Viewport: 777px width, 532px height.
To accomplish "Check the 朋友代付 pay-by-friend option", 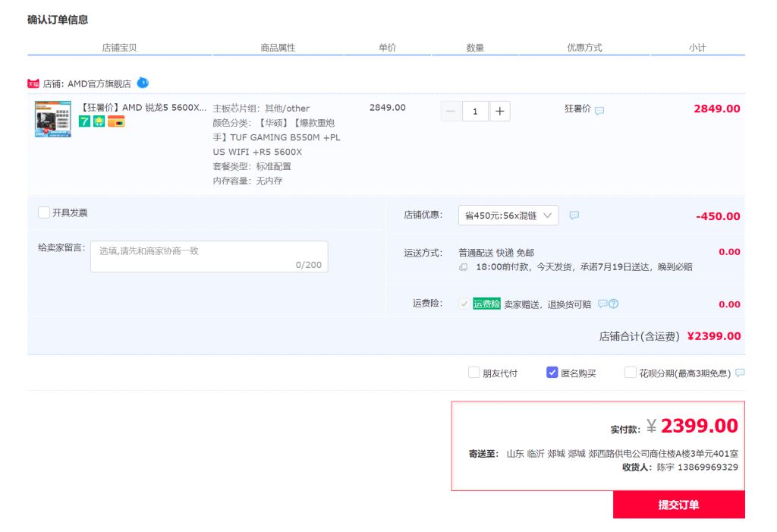I will pos(474,372).
